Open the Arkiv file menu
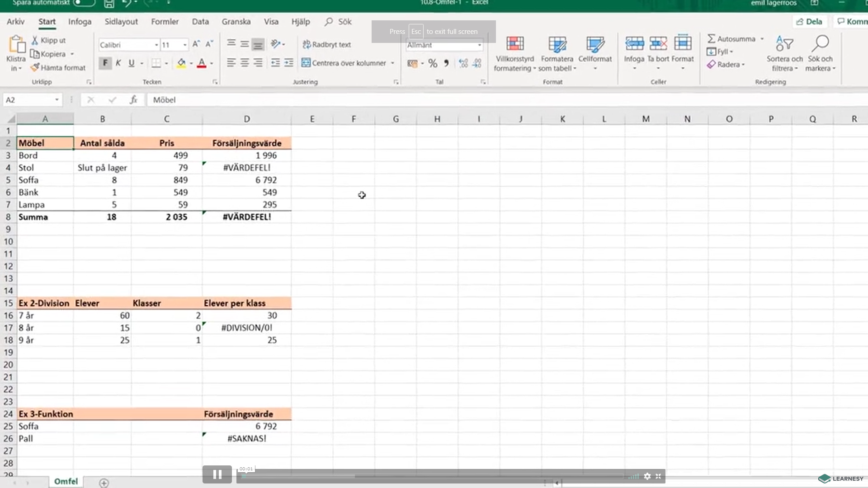The width and height of the screenshot is (868, 488). tap(15, 22)
